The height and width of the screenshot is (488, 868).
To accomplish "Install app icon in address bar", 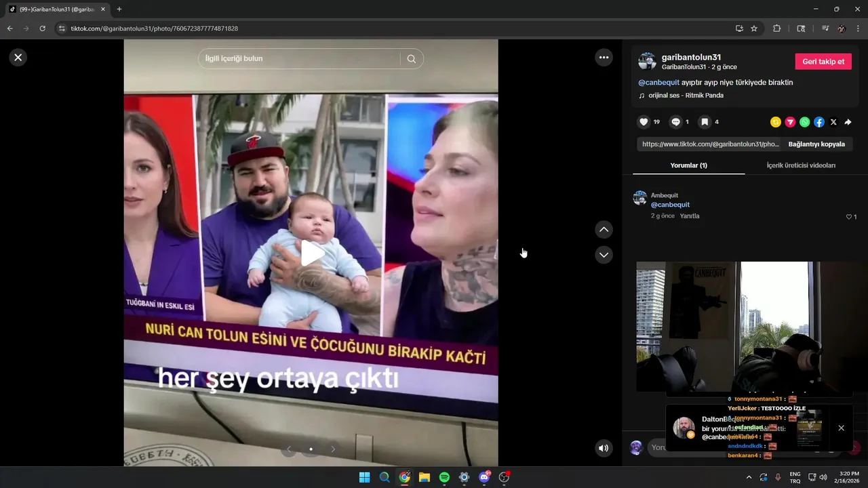I will tap(739, 28).
